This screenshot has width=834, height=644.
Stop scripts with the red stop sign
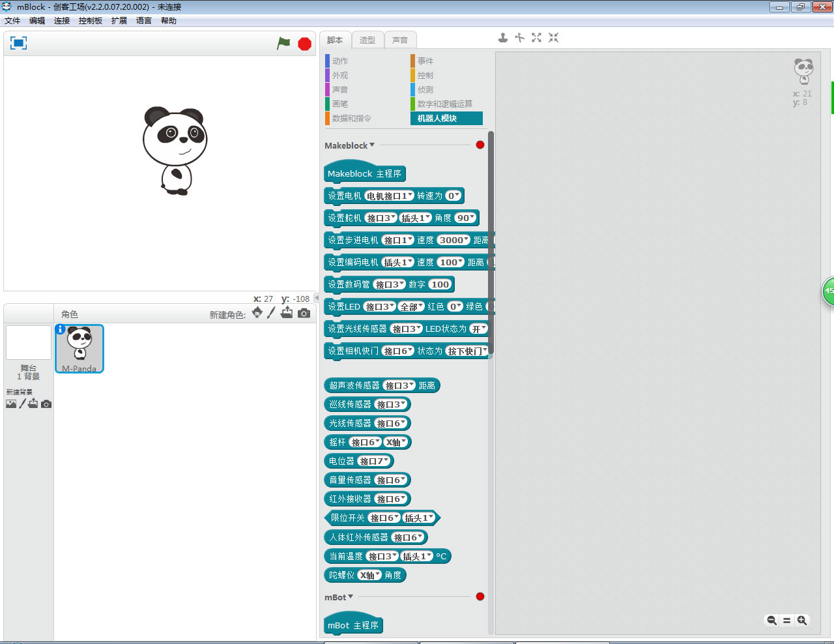point(304,44)
